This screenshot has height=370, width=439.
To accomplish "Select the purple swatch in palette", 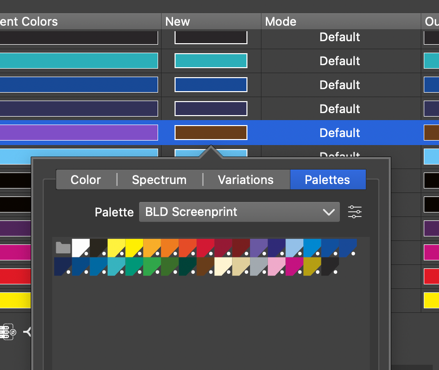I will [x=259, y=248].
